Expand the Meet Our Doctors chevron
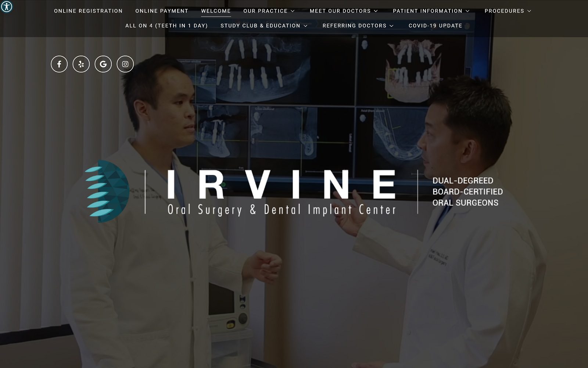The image size is (588, 368). [x=376, y=11]
